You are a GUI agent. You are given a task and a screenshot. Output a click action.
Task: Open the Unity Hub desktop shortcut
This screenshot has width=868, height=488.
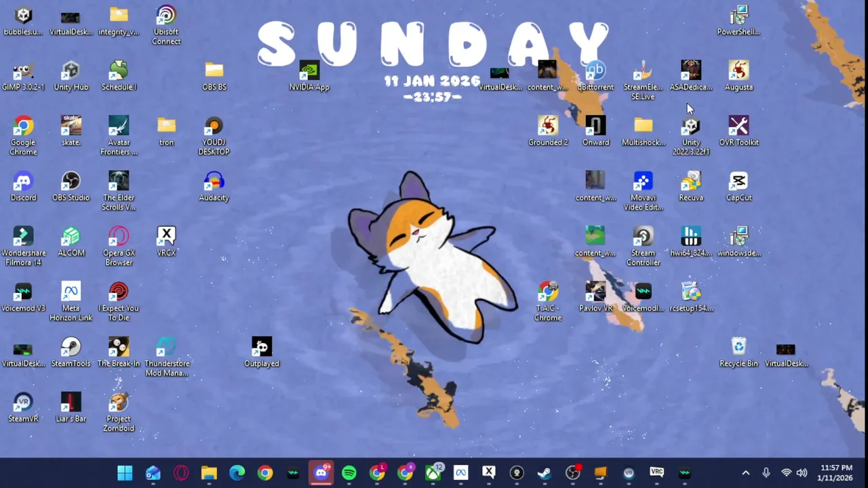[x=71, y=76]
